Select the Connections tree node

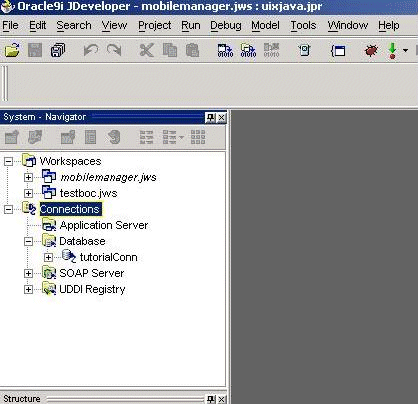click(70, 209)
